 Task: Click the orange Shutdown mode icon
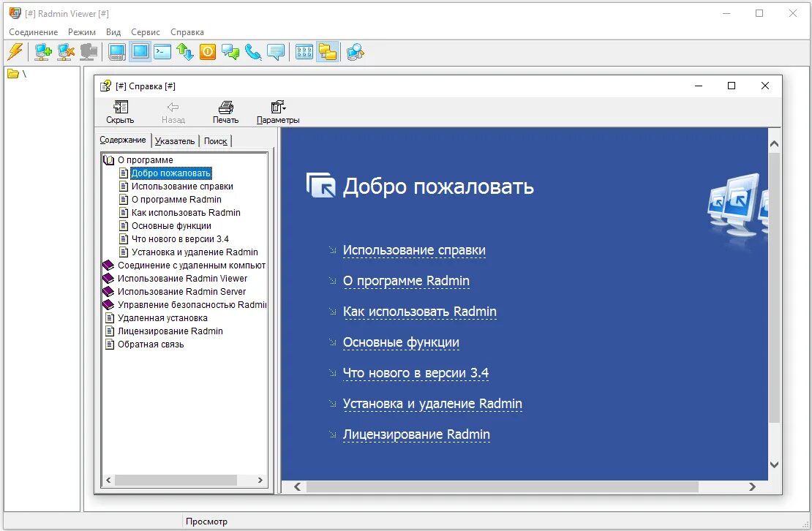[x=208, y=52]
